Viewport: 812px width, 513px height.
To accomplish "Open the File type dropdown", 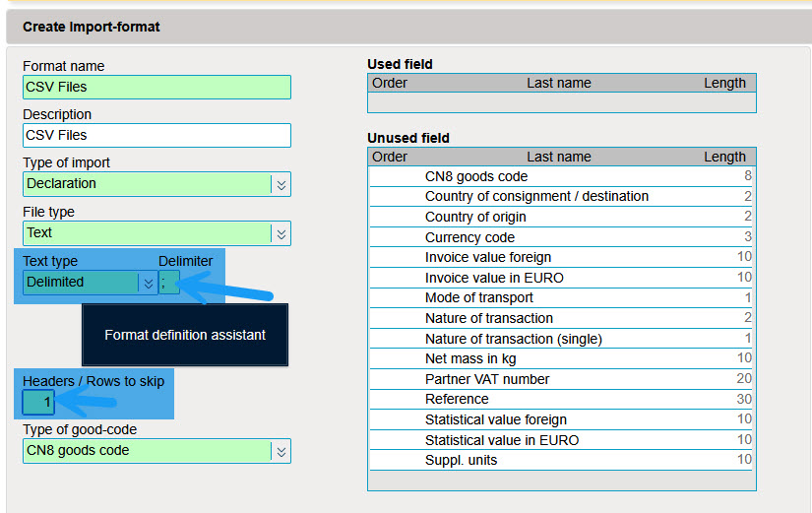I will [156, 233].
